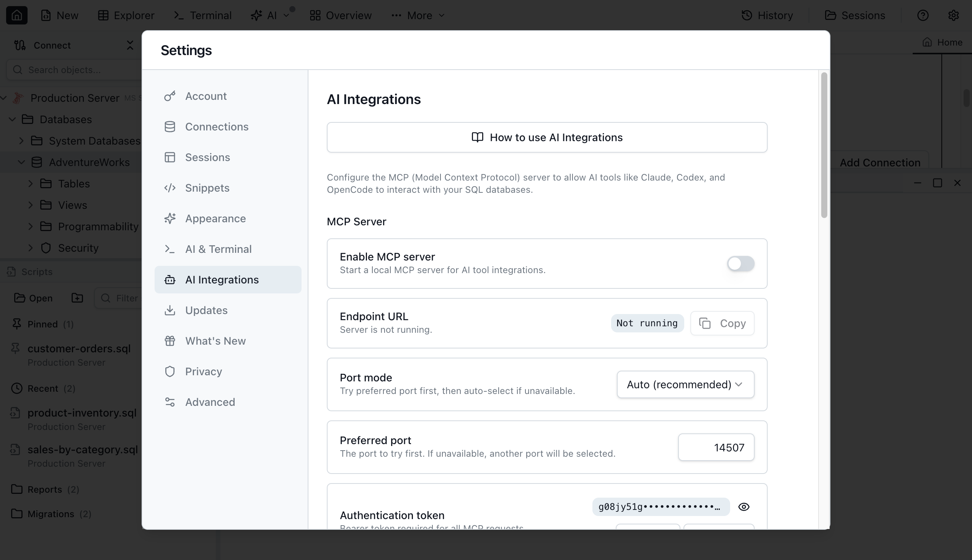Image resolution: width=972 pixels, height=560 pixels.
Task: Open the Port mode dropdown
Action: coord(685,384)
